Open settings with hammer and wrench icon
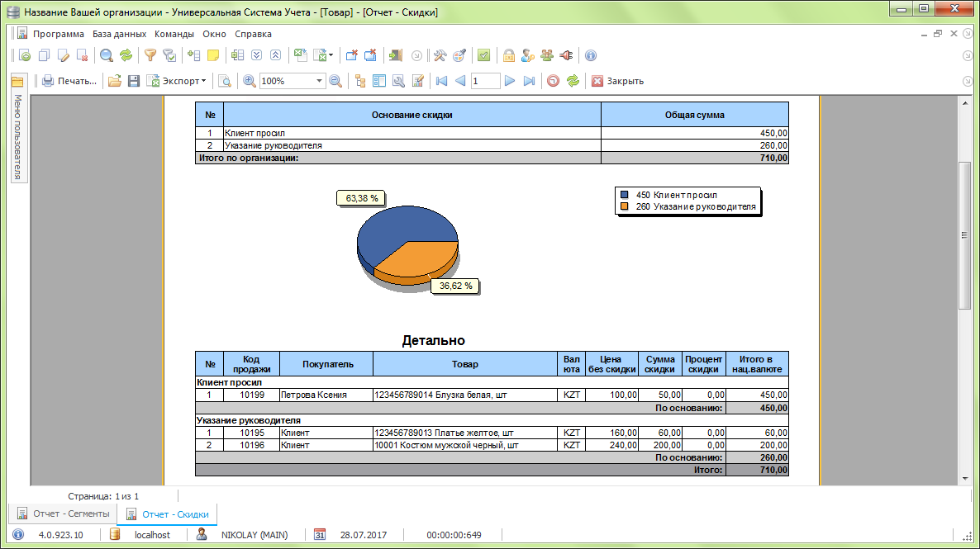This screenshot has width=980, height=549. (440, 55)
